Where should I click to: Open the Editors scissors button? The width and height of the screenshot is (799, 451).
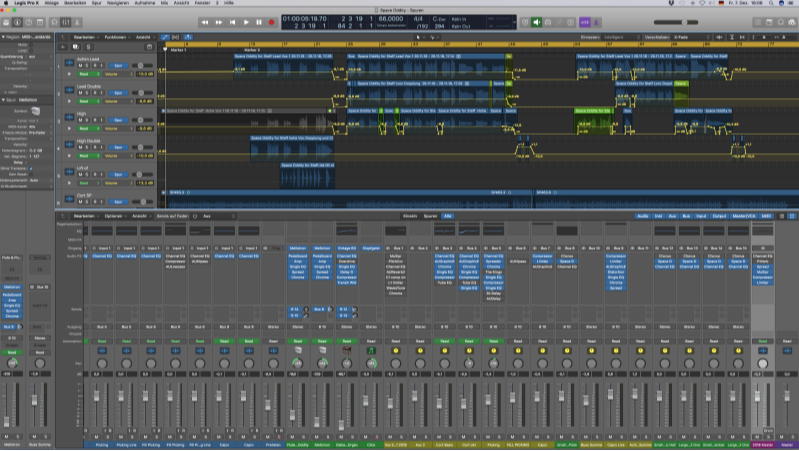tap(77, 22)
